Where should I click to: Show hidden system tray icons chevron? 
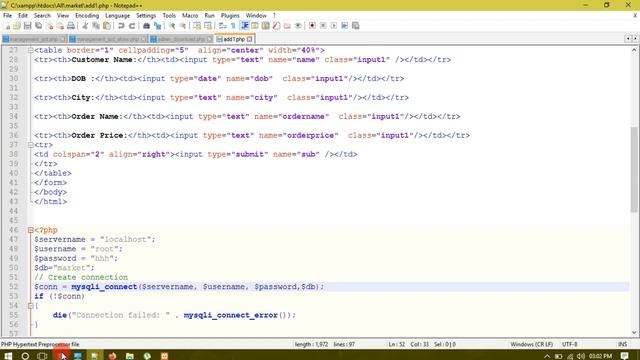tap(547, 356)
